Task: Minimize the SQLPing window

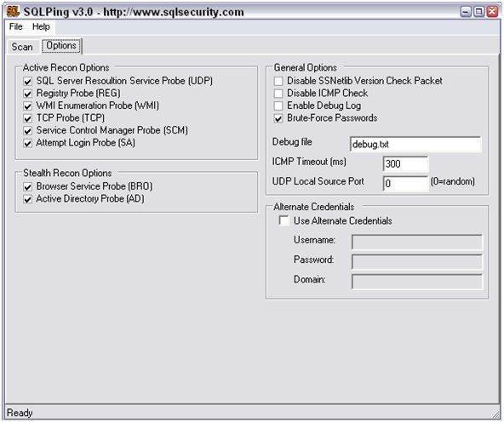Action: pyautogui.click(x=466, y=12)
